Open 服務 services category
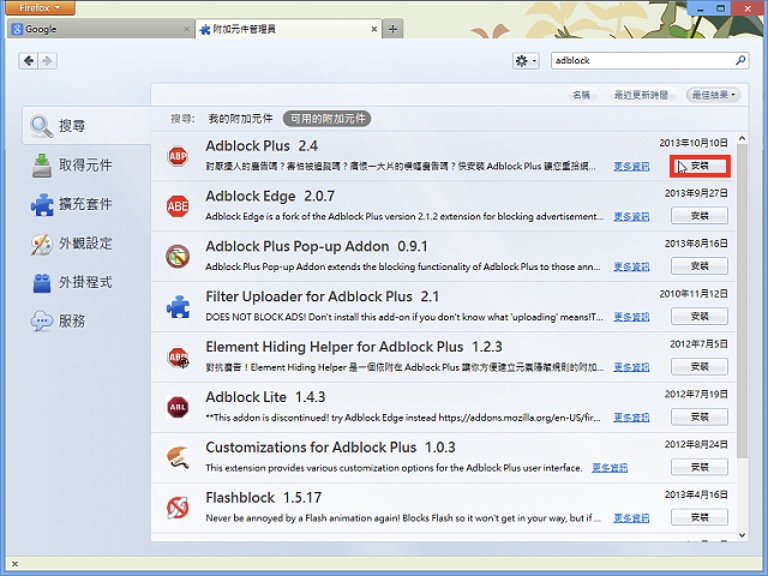 coord(86,321)
